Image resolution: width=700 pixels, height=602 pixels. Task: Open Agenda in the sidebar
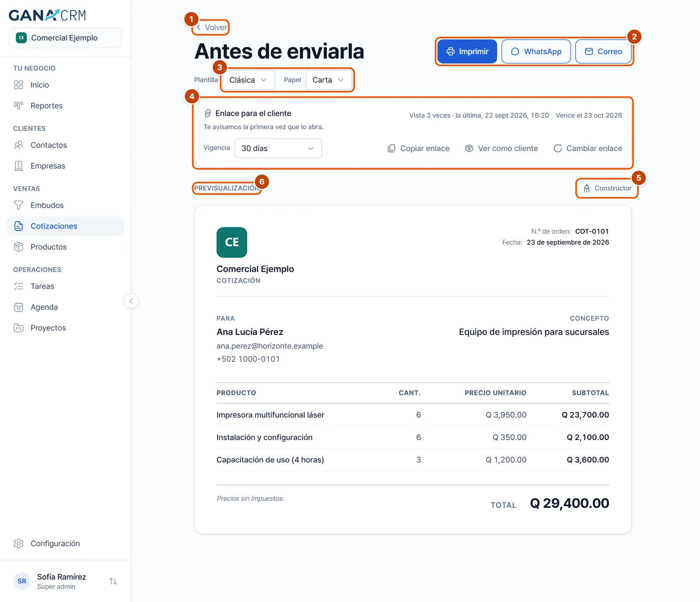(x=65, y=307)
